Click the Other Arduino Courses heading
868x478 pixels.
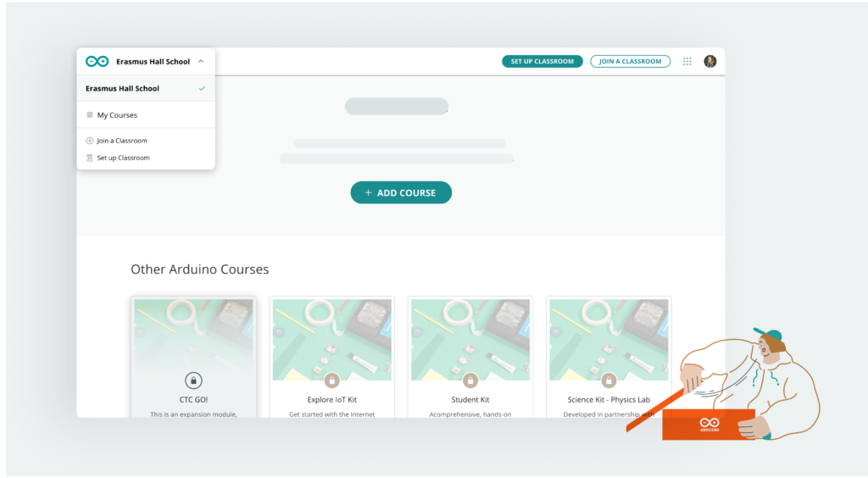point(200,269)
